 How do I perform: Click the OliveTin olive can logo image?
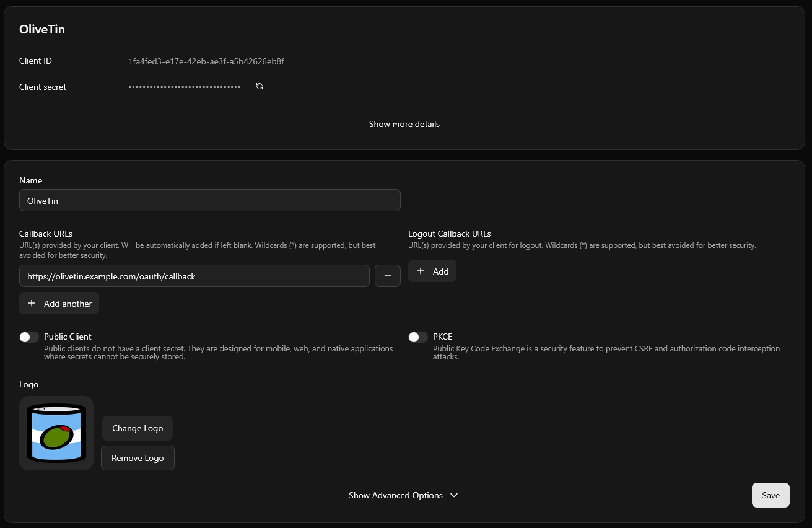tap(56, 433)
